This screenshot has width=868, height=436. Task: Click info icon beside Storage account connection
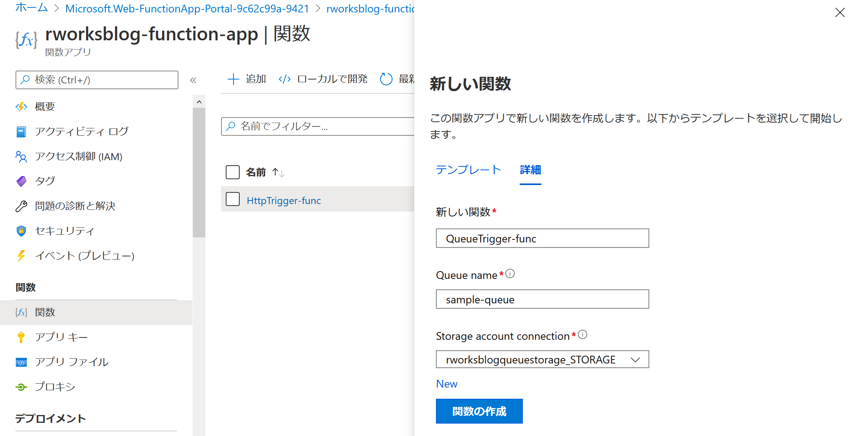(x=583, y=334)
